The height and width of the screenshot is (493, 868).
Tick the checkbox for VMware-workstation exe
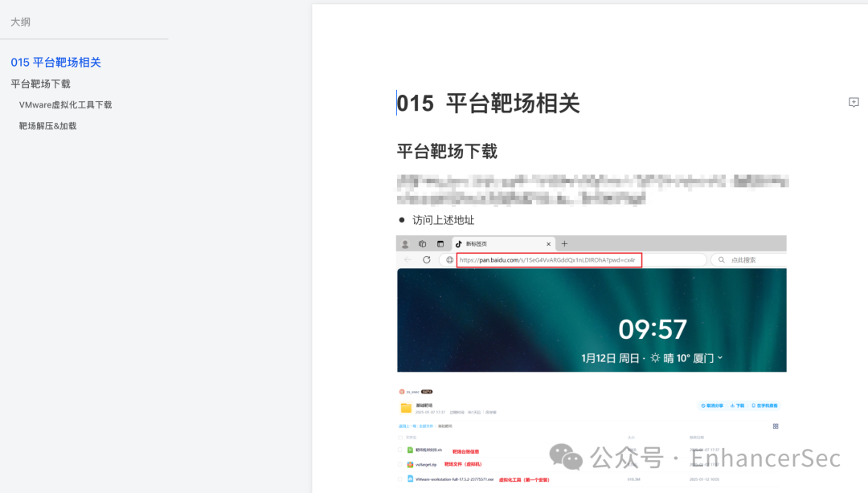coord(400,479)
